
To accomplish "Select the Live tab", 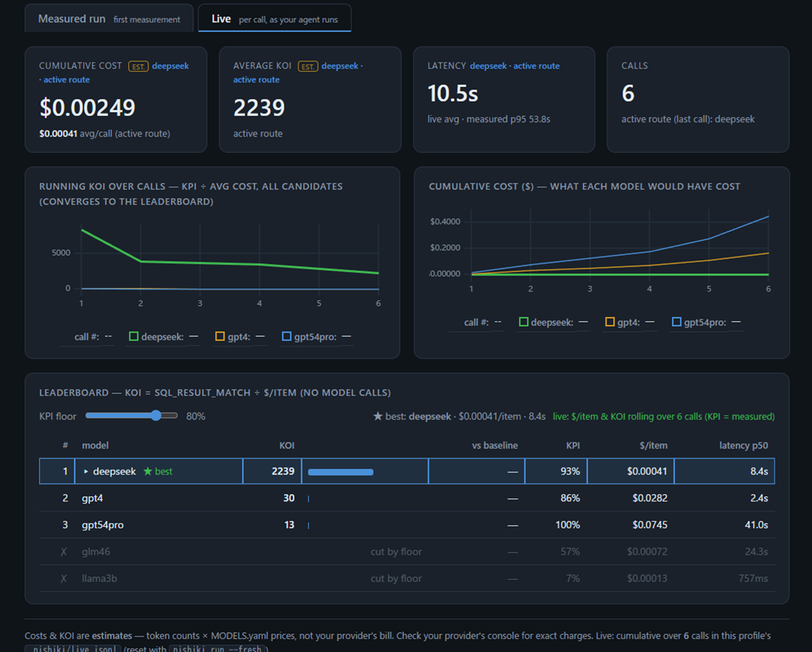I will [x=275, y=19].
